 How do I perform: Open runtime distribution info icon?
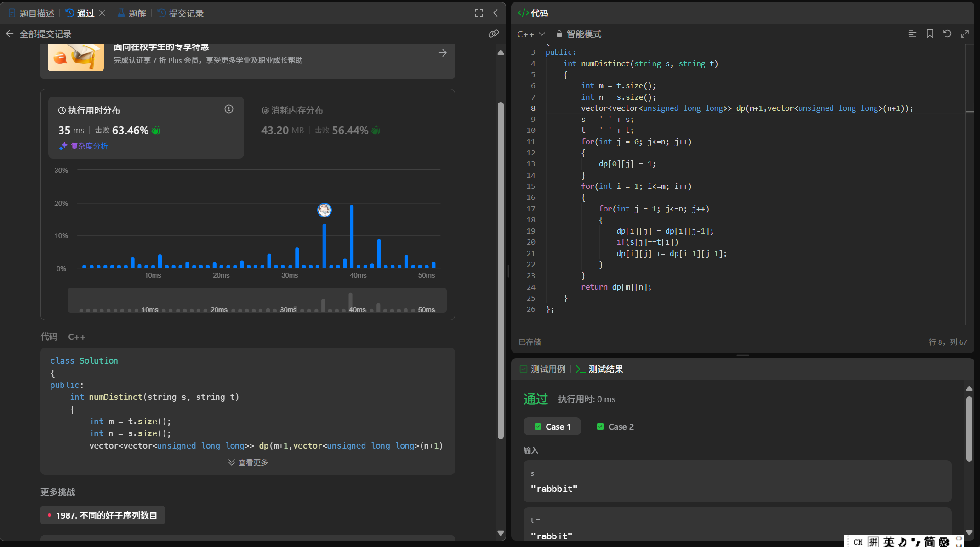pos(228,109)
